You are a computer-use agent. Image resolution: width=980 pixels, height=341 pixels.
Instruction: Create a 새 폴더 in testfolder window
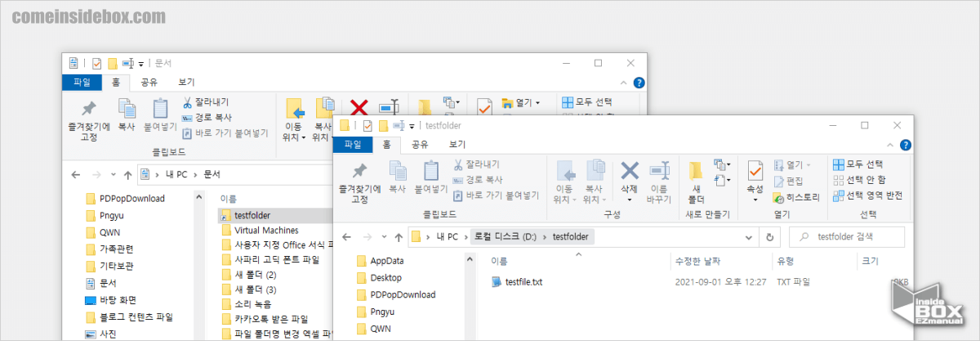pos(696,182)
